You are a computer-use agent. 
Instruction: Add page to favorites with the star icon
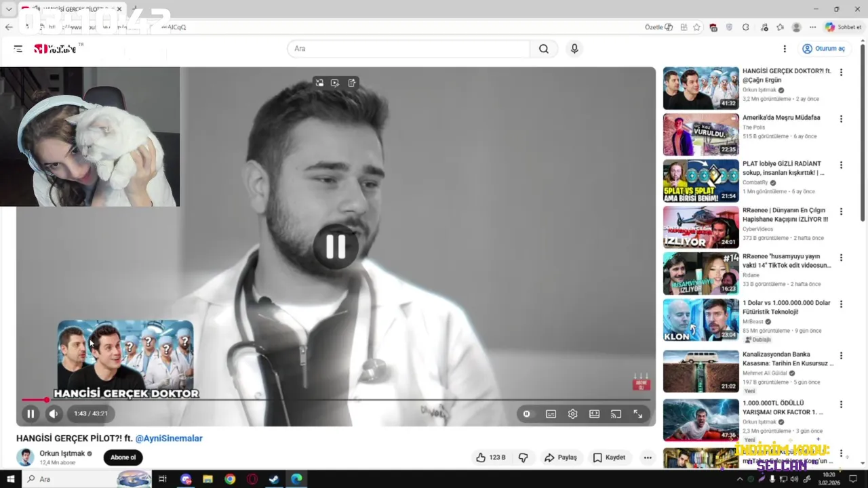click(x=696, y=27)
